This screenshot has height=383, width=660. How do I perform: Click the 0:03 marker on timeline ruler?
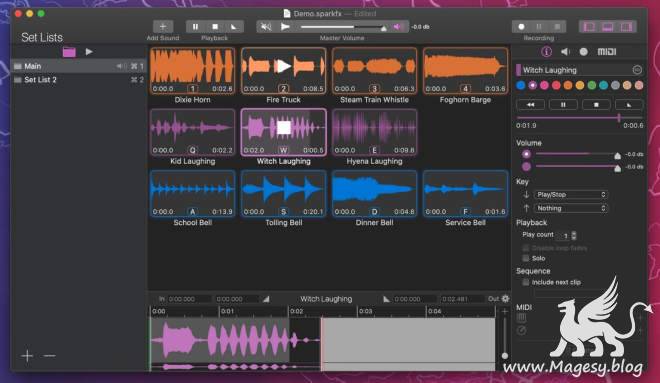365,311
